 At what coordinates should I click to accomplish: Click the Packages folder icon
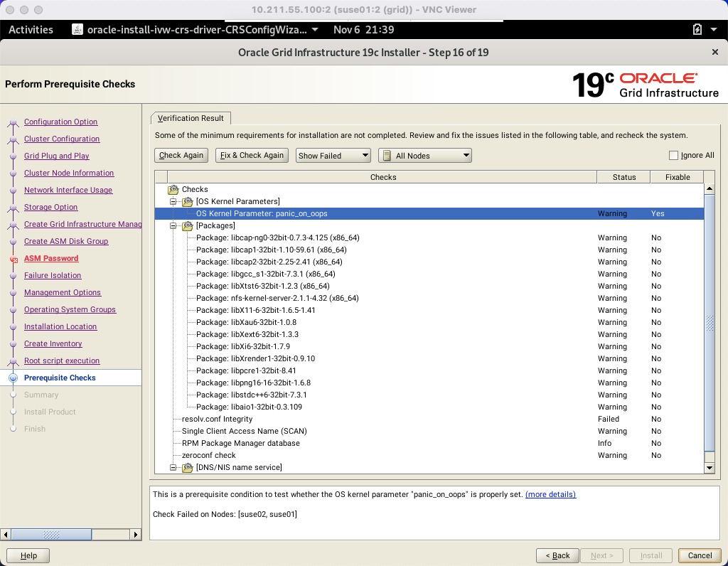click(188, 225)
